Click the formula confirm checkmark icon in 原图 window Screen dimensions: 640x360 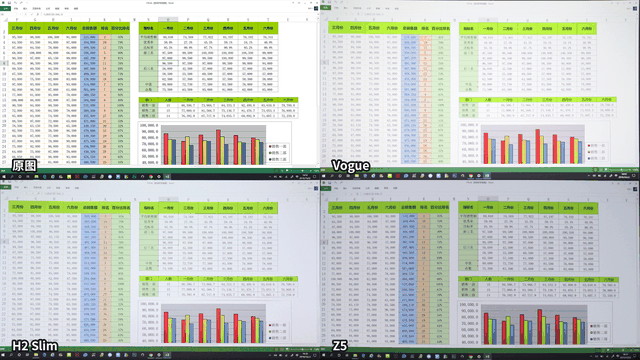(31, 14)
